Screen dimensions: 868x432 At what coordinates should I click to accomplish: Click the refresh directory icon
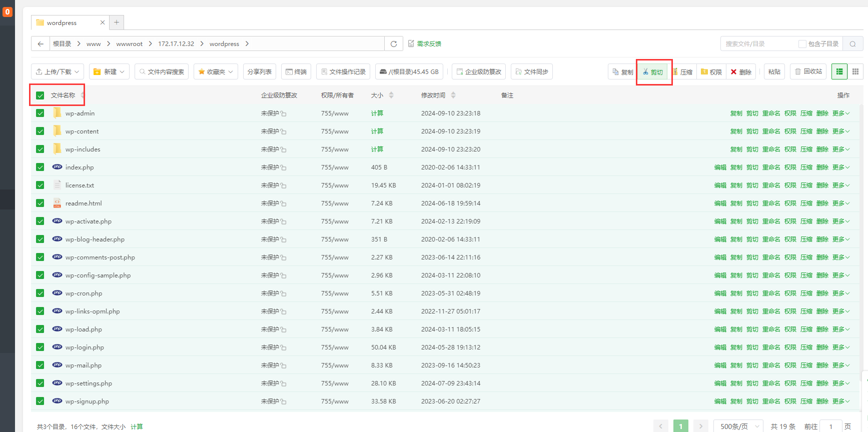(x=394, y=44)
